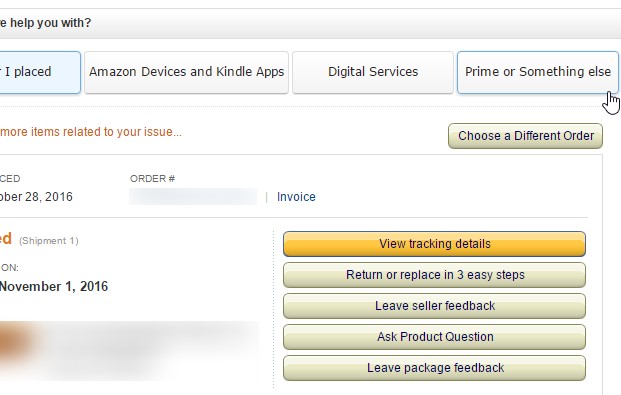Click the "more items related to your issue" text
This screenshot has width=621, height=395.
[91, 132]
